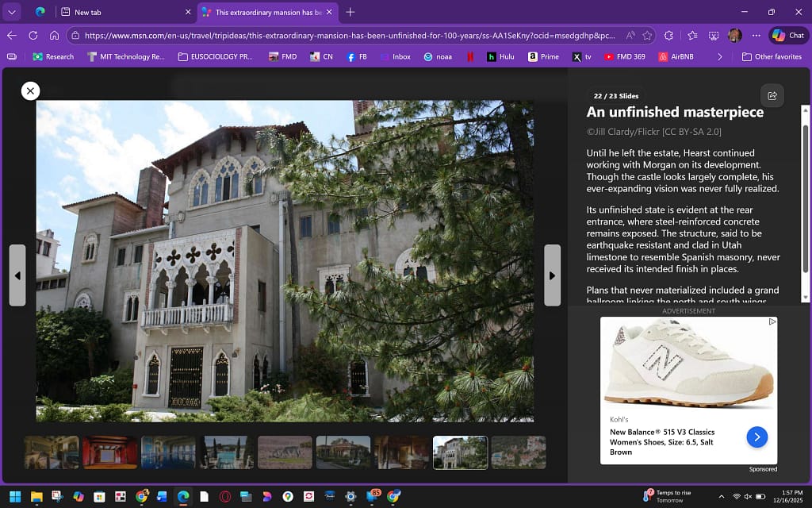
Task: Open the browser home page
Action: pyautogui.click(x=55, y=36)
